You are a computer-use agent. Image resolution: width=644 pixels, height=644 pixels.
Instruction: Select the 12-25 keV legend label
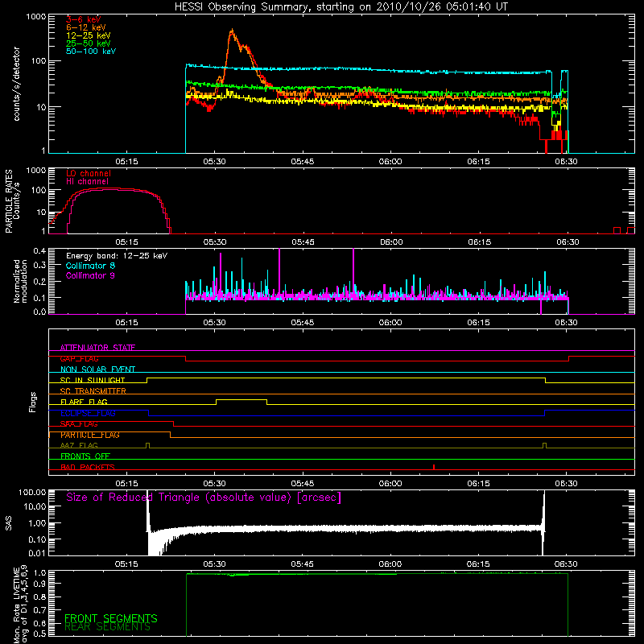[89, 35]
